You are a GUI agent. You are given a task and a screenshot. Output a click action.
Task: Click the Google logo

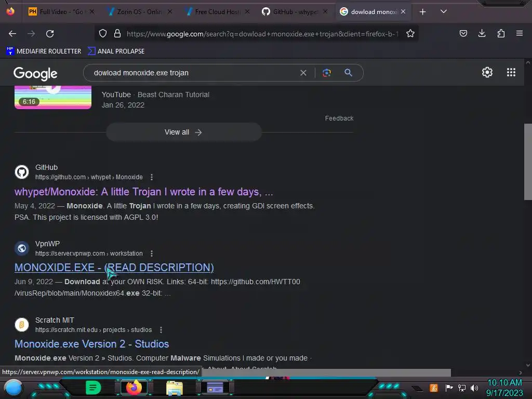(35, 73)
